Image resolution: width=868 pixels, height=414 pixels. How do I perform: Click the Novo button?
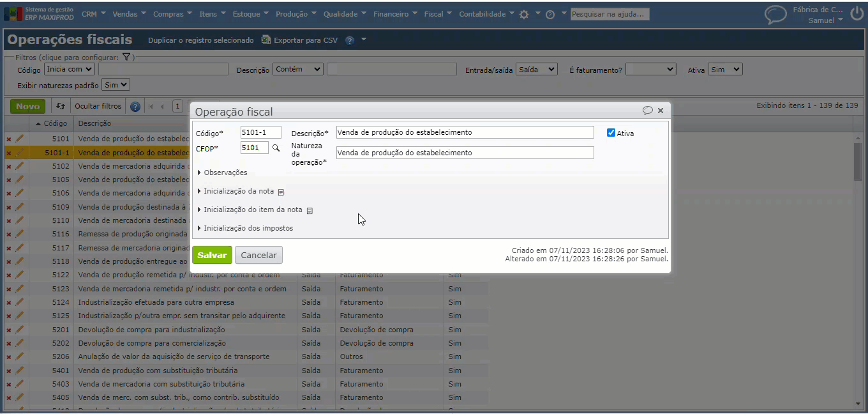pyautogui.click(x=27, y=106)
